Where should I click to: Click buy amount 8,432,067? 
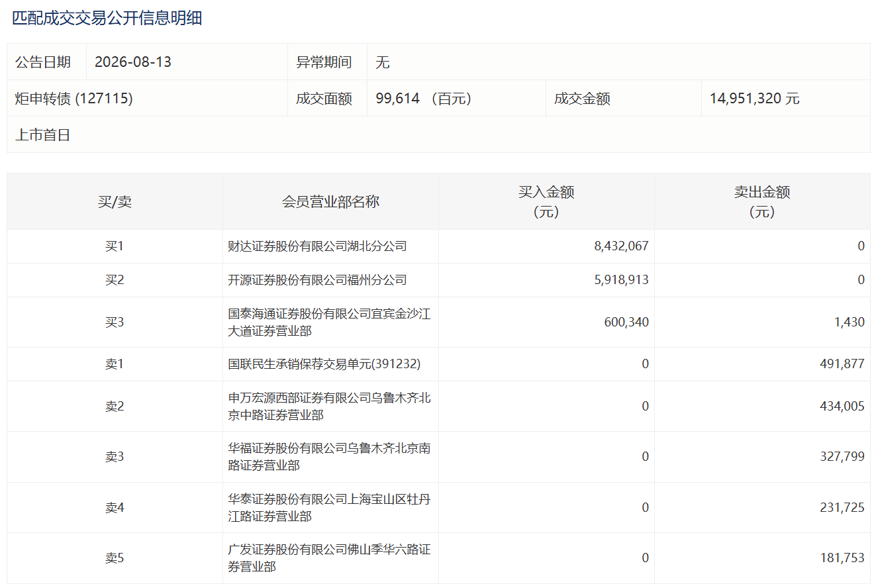click(x=622, y=246)
